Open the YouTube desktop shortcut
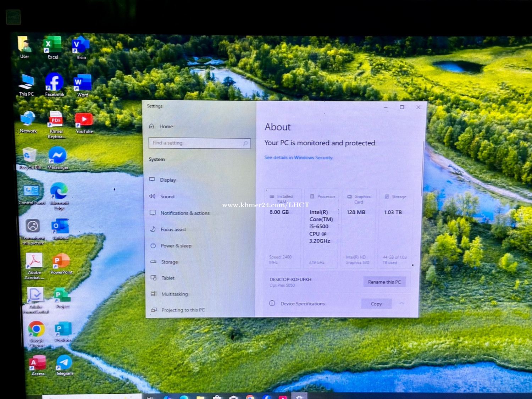This screenshot has height=399, width=532. (84, 121)
